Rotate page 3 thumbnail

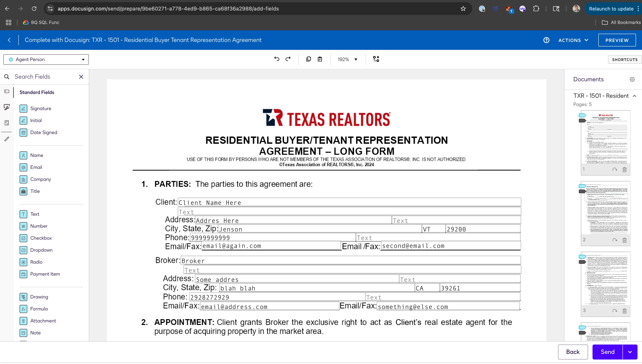615,311
